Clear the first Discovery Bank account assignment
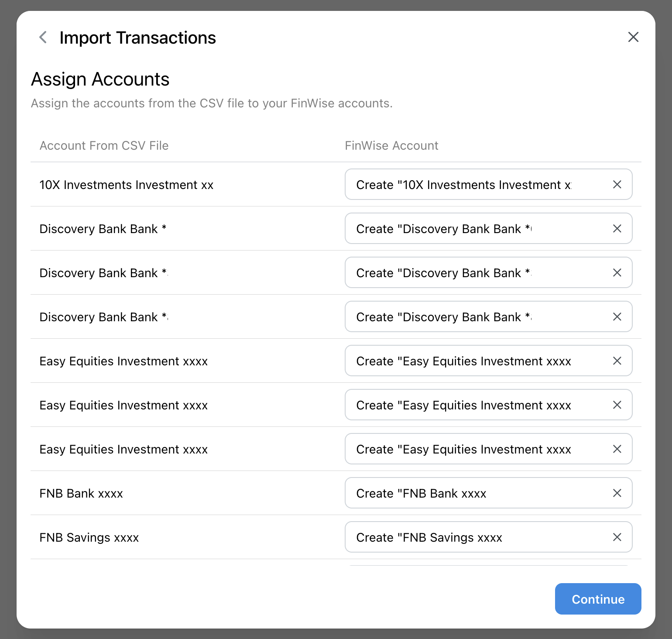This screenshot has height=639, width=672. coord(617,228)
